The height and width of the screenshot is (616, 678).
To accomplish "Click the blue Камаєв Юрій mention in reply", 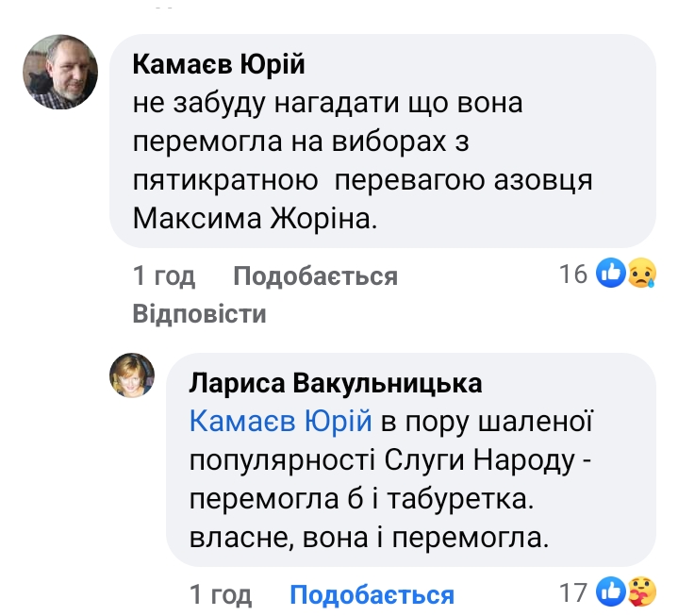I will pyautogui.click(x=281, y=421).
